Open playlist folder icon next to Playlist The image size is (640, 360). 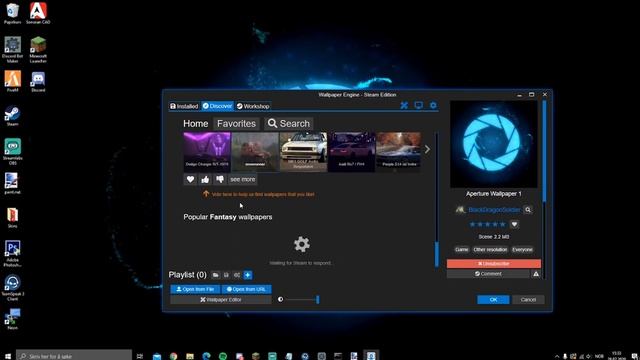216,275
